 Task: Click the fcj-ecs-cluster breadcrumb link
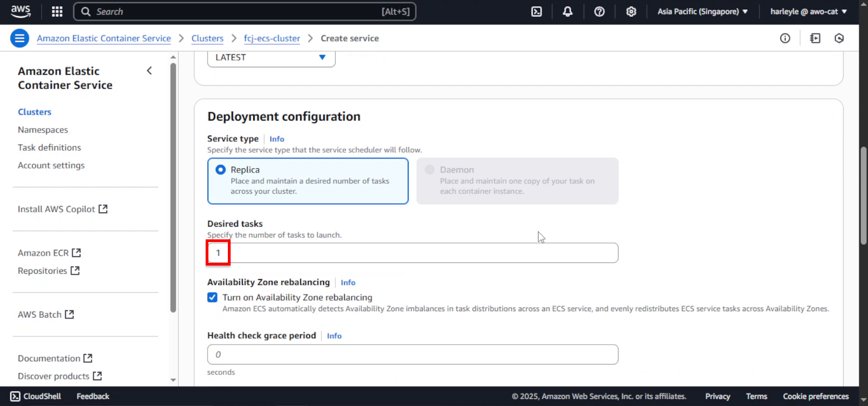click(x=272, y=38)
